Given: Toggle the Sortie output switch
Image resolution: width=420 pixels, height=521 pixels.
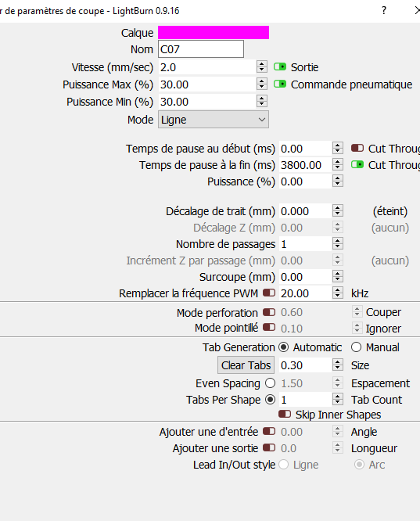Looking at the screenshot, I should 280,66.
